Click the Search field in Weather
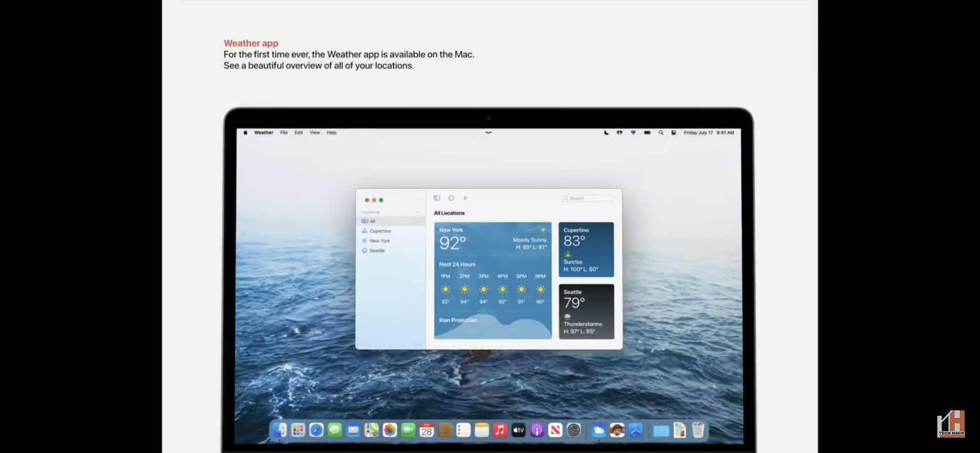The image size is (980, 453). [587, 198]
